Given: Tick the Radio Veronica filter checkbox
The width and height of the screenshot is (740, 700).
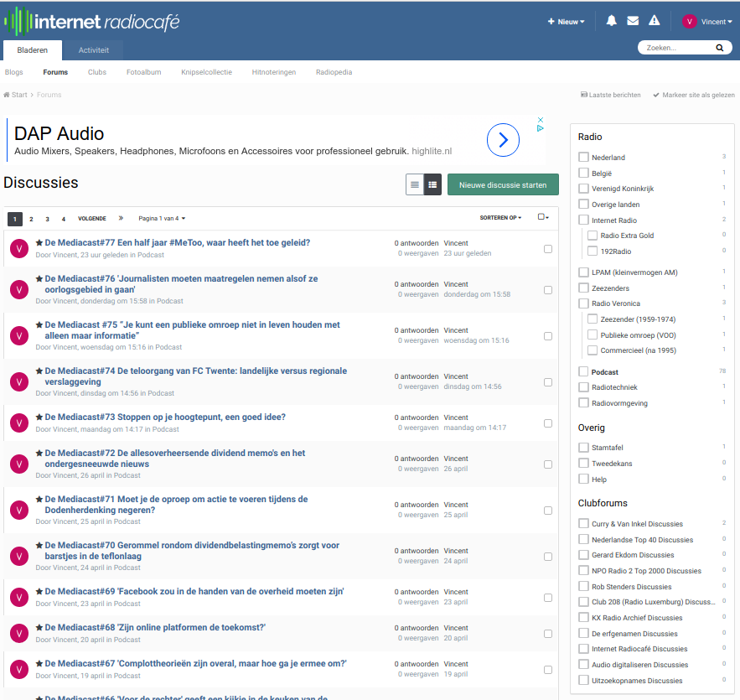Looking at the screenshot, I should (x=583, y=303).
